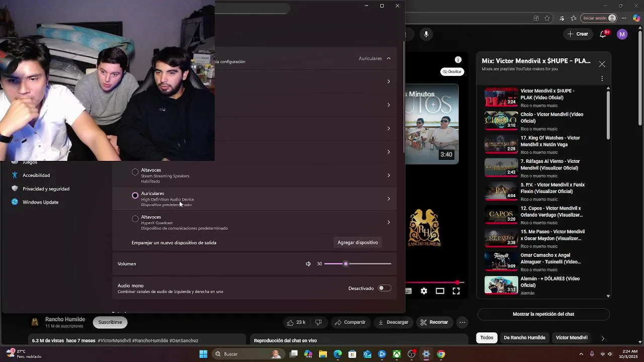Click Iniciar sesión in Edge

(x=598, y=18)
